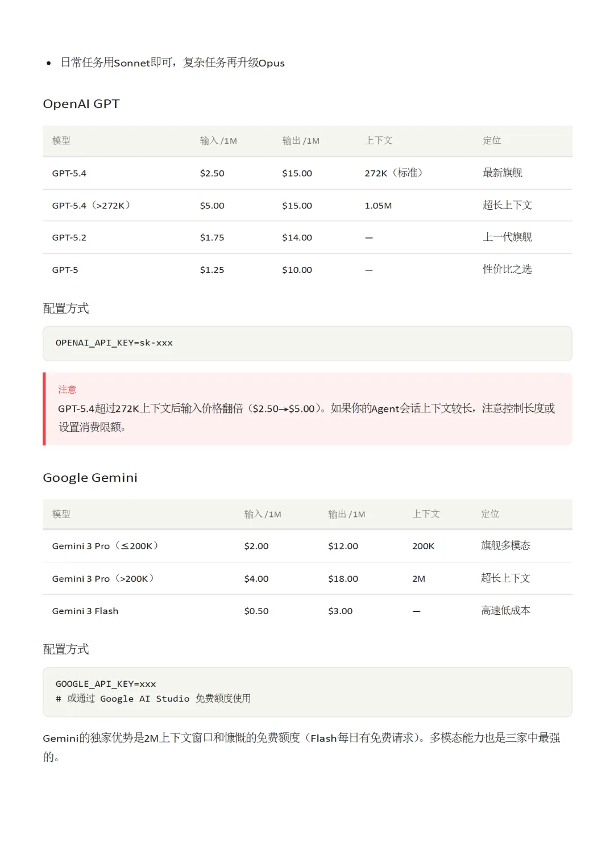
Task: Click the bullet text about Sonnet and Opus
Action: point(172,62)
